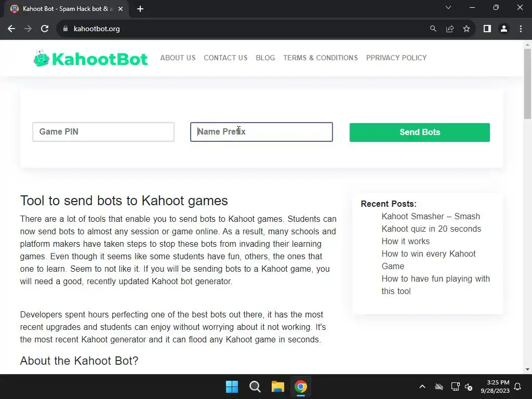
Task: Open File Explorer from the taskbar
Action: coord(277,387)
